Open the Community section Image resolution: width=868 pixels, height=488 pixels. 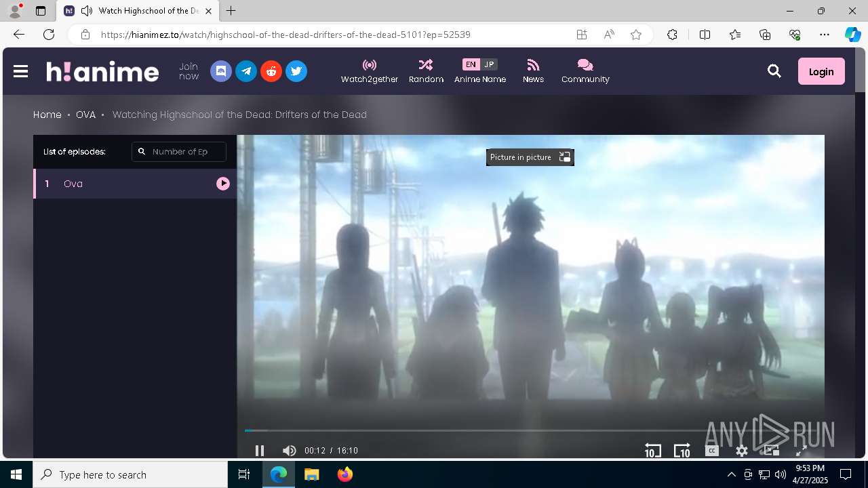(x=585, y=71)
